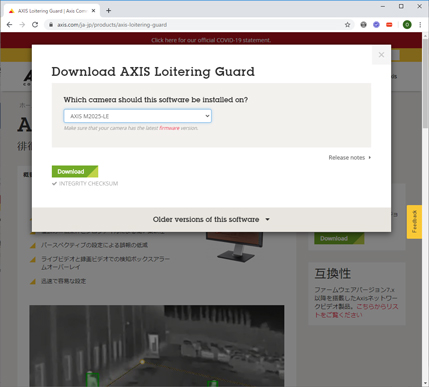Close the AXIS Loitering Guard tab
This screenshot has width=429, height=387.
(93, 11)
